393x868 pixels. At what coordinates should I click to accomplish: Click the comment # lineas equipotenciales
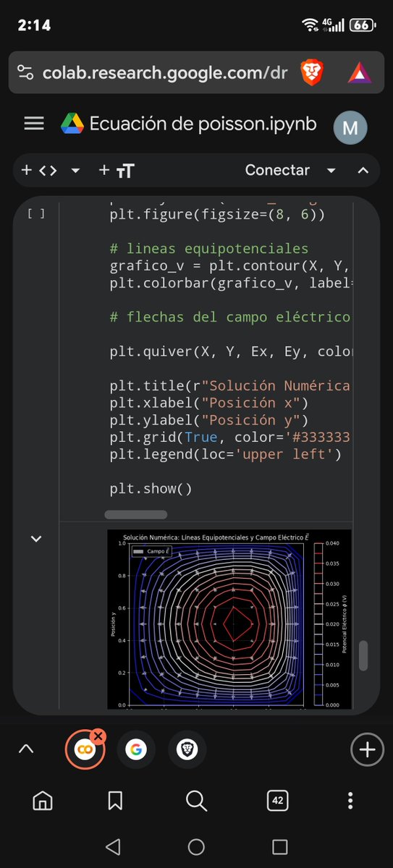[209, 248]
